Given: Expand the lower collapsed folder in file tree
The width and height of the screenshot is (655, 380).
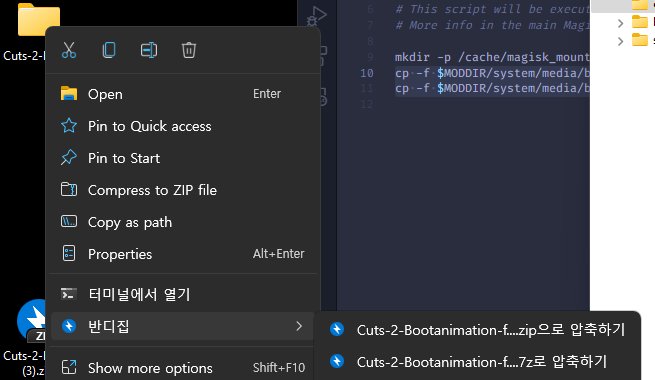Looking at the screenshot, I should click(620, 41).
